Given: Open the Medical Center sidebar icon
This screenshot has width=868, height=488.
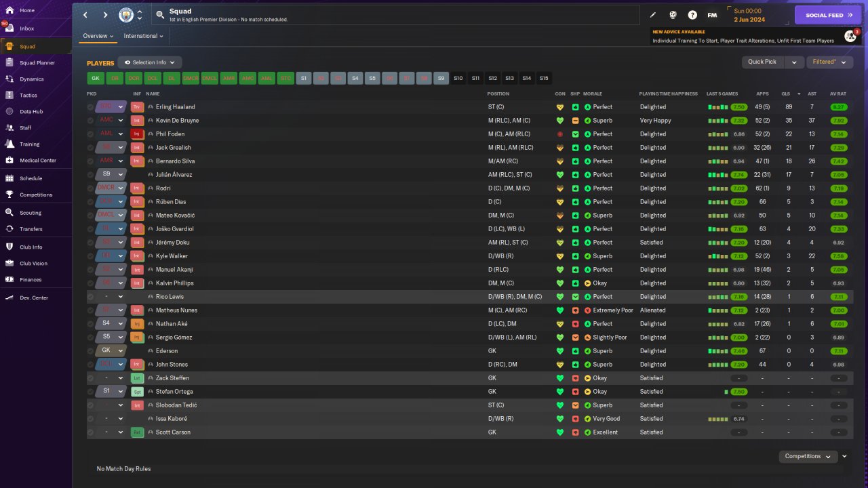Looking at the screenshot, I should [x=9, y=160].
